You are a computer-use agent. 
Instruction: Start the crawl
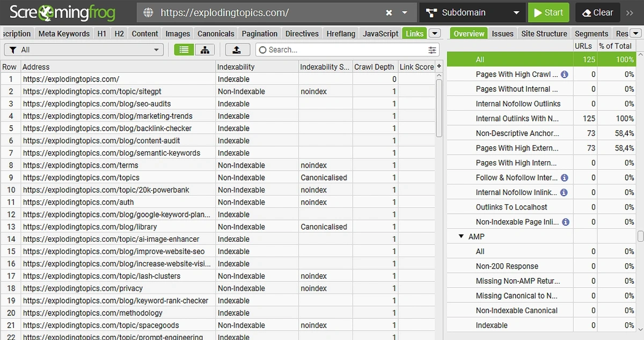point(548,12)
